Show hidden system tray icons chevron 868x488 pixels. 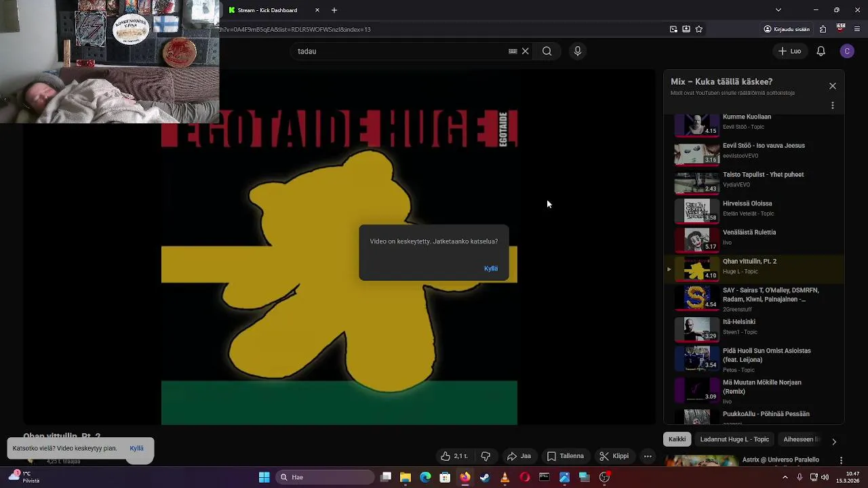785,477
